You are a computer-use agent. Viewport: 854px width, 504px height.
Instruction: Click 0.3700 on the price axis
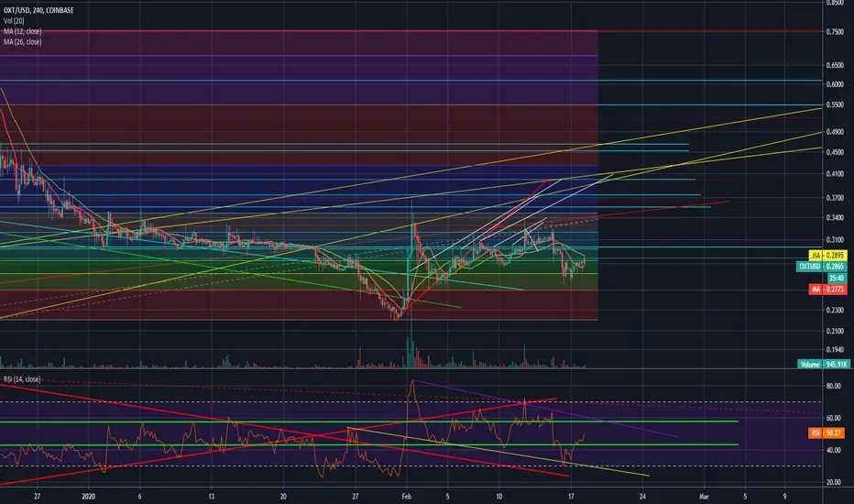[x=835, y=198]
